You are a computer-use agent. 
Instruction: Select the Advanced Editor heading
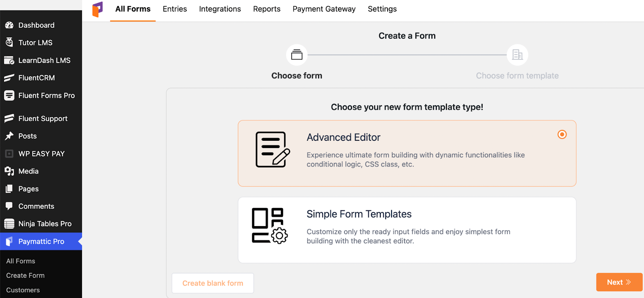[x=343, y=138]
